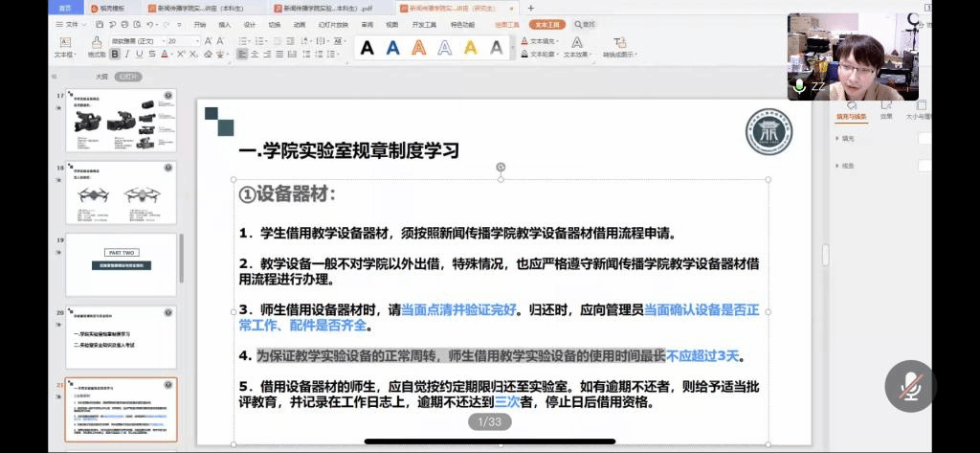The height and width of the screenshot is (453, 980).
Task: Click the Format Painter (格式刷) icon
Action: [x=97, y=43]
